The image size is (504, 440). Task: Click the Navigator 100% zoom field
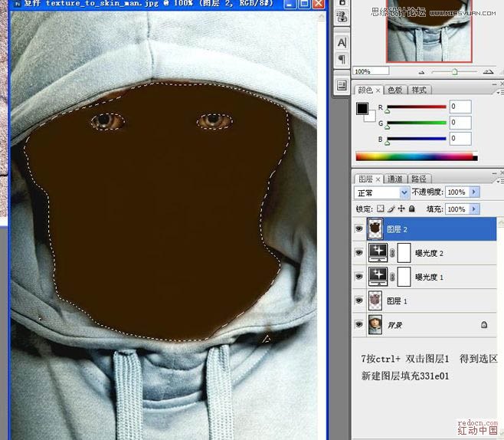coord(371,71)
